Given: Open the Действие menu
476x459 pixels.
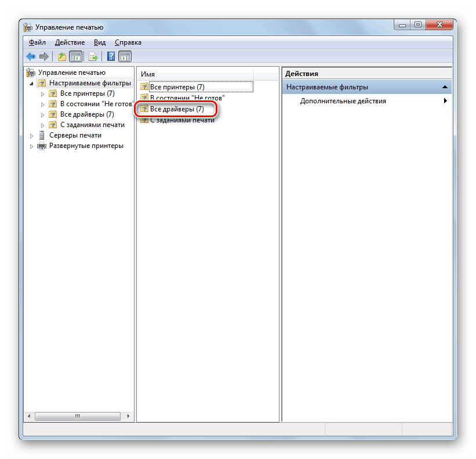Looking at the screenshot, I should (x=70, y=42).
